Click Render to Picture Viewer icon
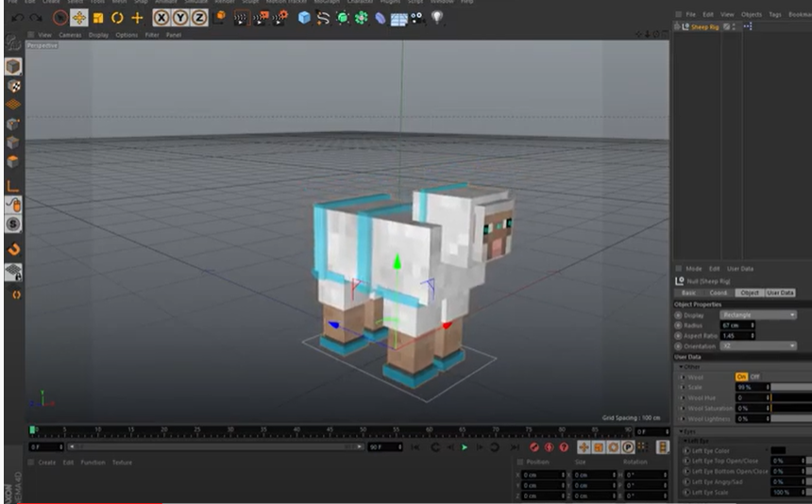This screenshot has width=812, height=504. pyautogui.click(x=260, y=18)
